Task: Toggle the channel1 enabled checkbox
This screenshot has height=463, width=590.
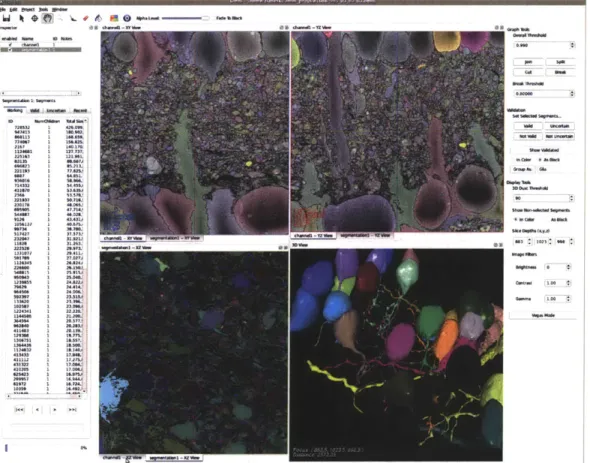Action: click(10, 44)
